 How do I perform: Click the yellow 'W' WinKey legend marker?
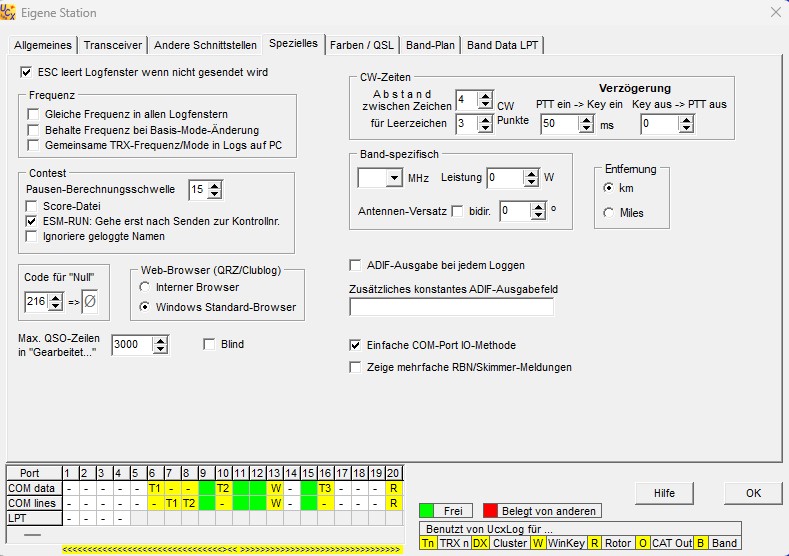(538, 543)
